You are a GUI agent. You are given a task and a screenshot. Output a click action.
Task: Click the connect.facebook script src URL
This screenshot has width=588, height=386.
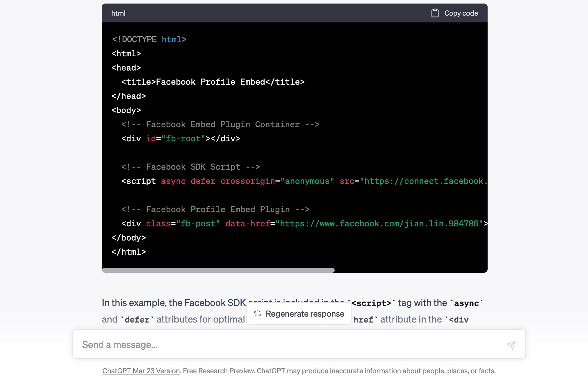click(x=424, y=181)
